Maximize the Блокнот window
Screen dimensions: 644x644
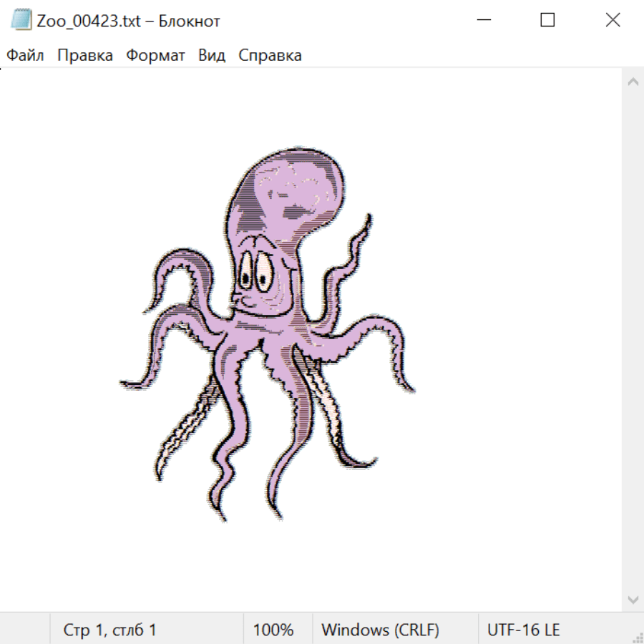pos(547,20)
